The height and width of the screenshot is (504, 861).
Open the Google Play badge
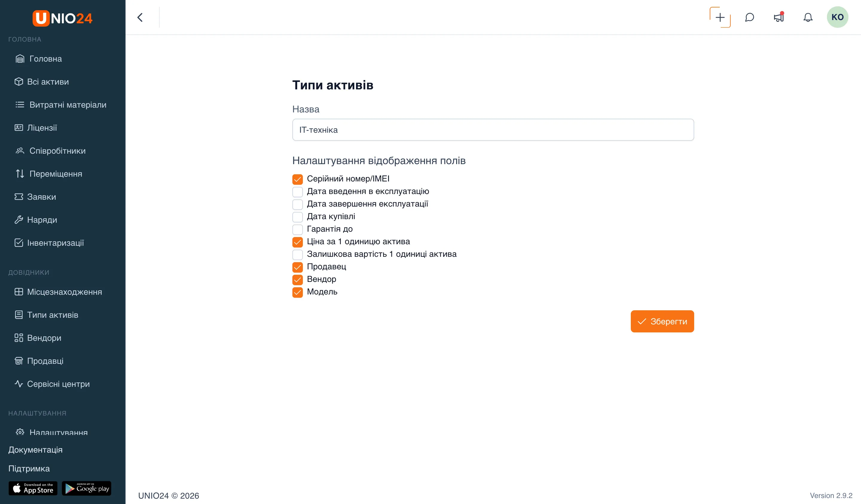point(87,488)
